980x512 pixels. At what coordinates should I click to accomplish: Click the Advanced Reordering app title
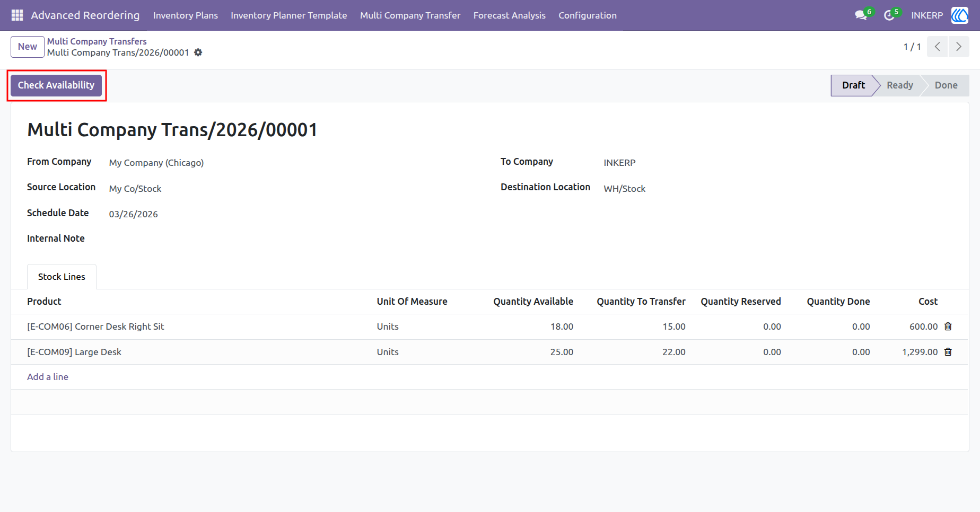point(85,15)
